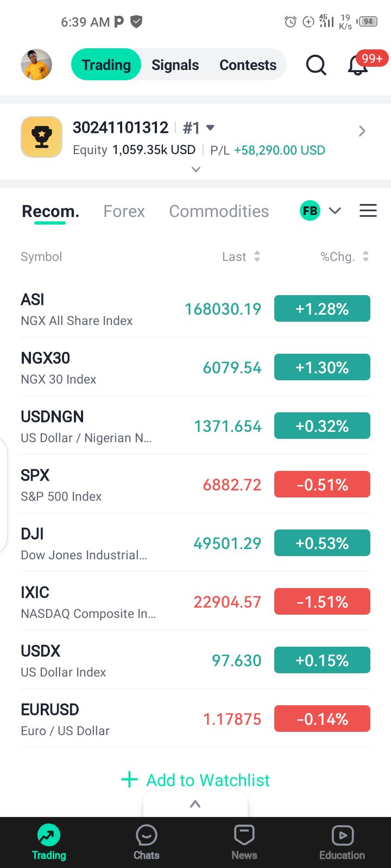Open the search magnifier icon

[x=316, y=65]
